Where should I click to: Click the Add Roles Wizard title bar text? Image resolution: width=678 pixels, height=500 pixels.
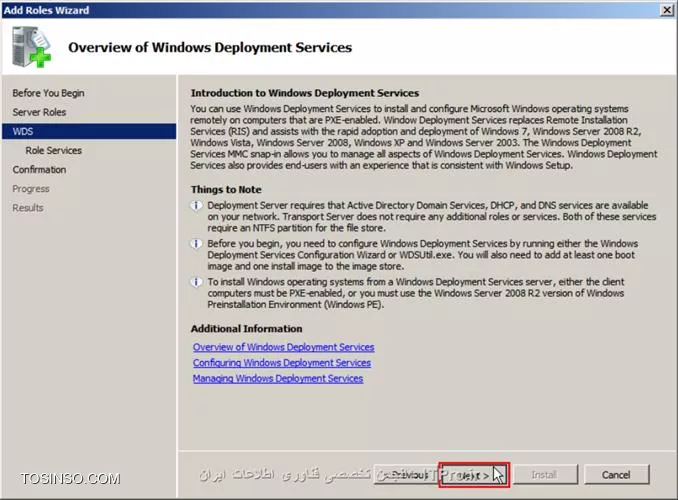point(46,10)
